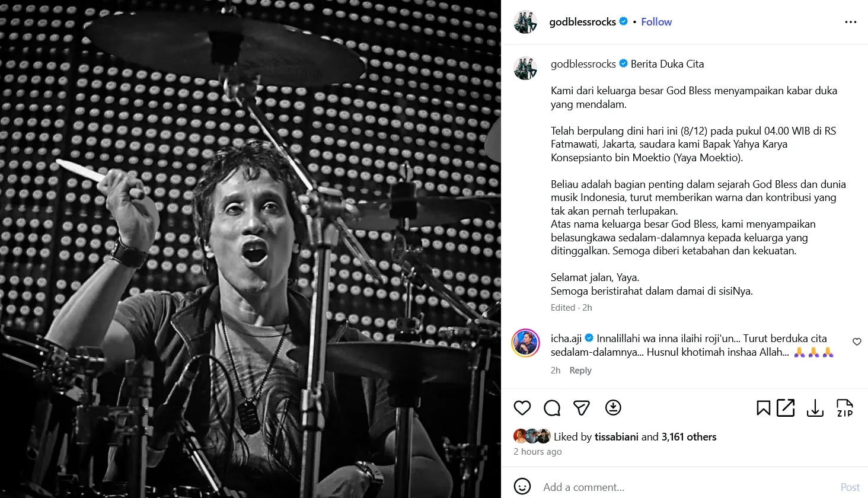Reply to icha.aji's condolence comment
Screen dimensions: 868x498
[580, 370]
